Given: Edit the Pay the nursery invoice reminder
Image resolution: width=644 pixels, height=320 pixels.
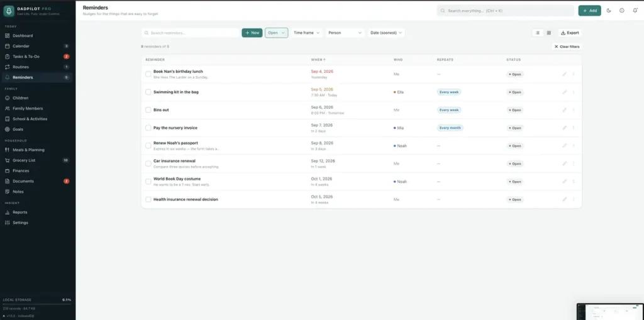Looking at the screenshot, I should pos(564,128).
